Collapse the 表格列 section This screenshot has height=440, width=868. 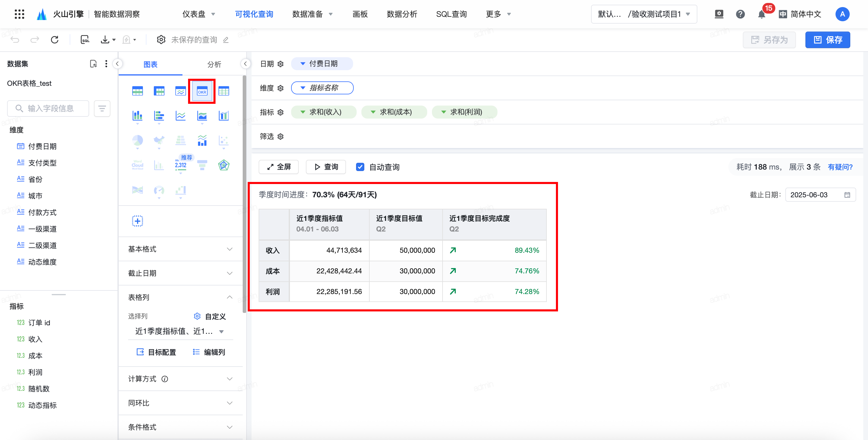pyautogui.click(x=181, y=297)
